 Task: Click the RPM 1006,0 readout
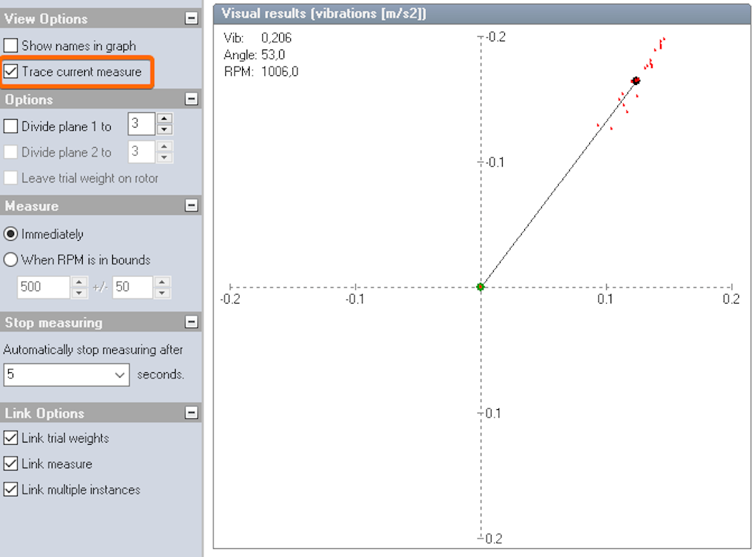pyautogui.click(x=261, y=72)
